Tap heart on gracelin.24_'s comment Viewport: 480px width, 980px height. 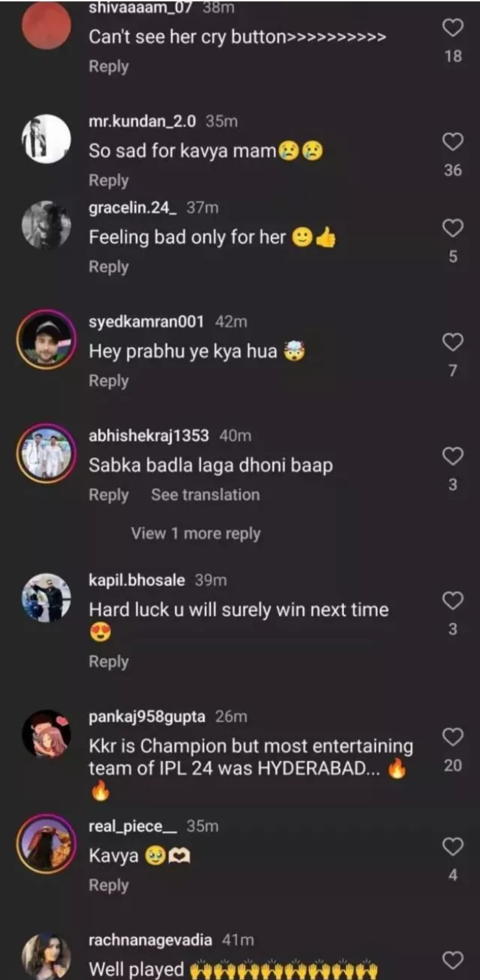coord(452,228)
